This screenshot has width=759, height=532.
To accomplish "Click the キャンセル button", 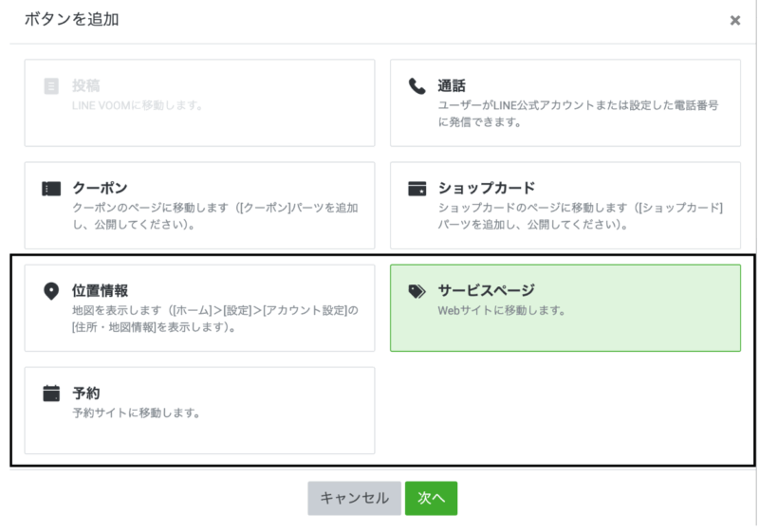I will pyautogui.click(x=354, y=498).
